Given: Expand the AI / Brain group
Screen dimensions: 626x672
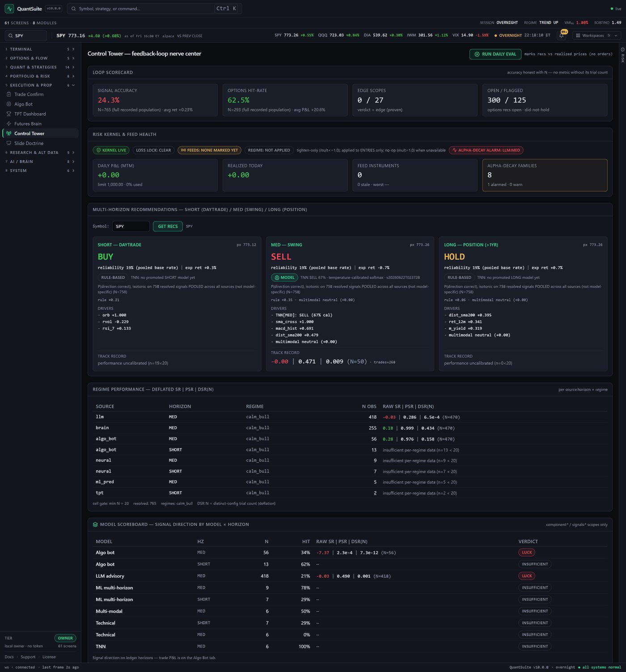Looking at the screenshot, I should pos(40,162).
